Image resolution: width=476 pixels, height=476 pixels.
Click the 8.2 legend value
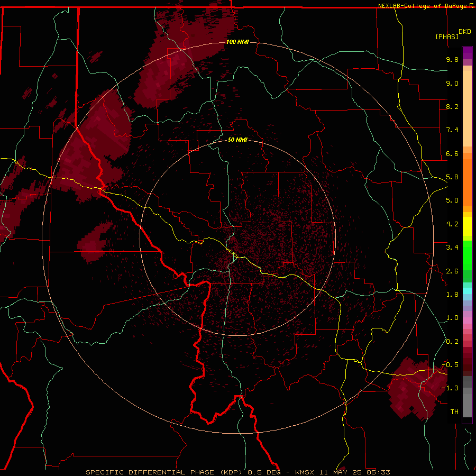(452, 106)
